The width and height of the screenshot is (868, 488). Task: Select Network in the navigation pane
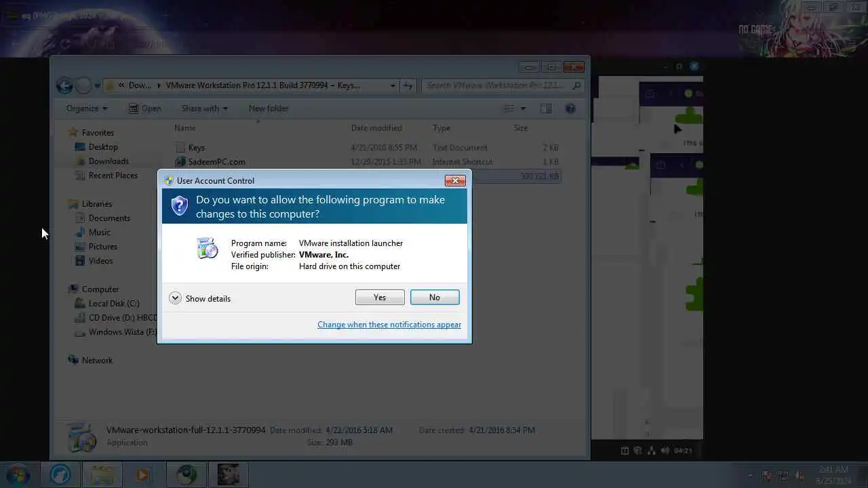coord(97,361)
